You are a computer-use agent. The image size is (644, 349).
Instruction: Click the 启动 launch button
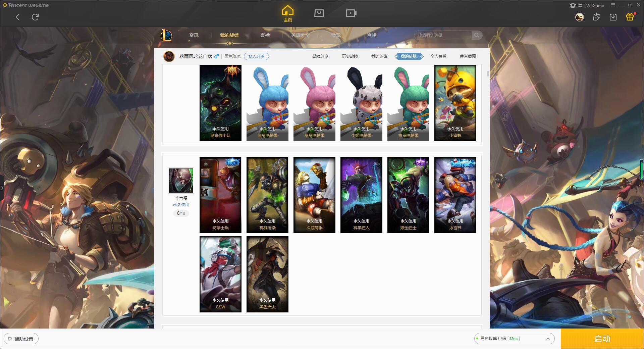coord(602,339)
